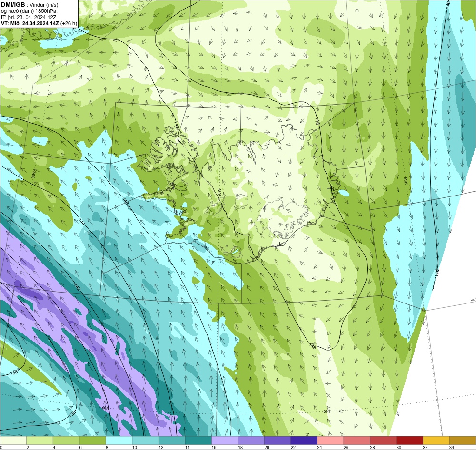Click the 'DMI/IGB' title text
Viewport: 476px width, 450px height.
pos(13,5)
